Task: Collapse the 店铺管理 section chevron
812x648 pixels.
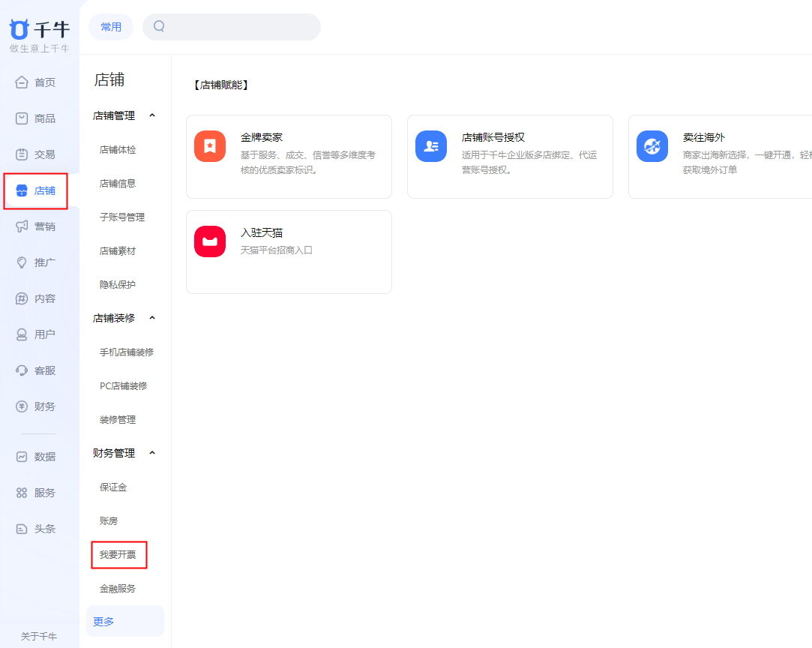Action: pos(152,115)
